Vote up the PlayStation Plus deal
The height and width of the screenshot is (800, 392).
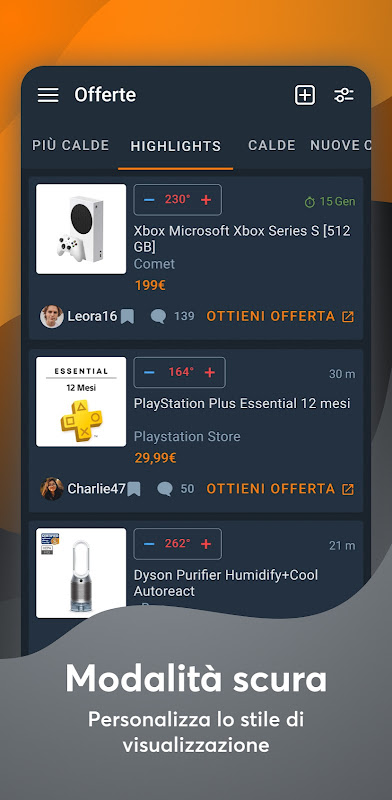[210, 372]
